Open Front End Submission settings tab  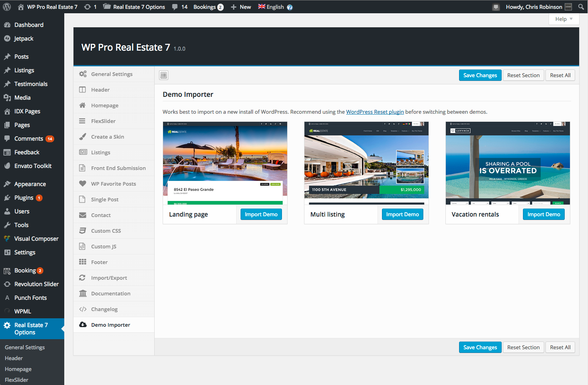pos(114,168)
